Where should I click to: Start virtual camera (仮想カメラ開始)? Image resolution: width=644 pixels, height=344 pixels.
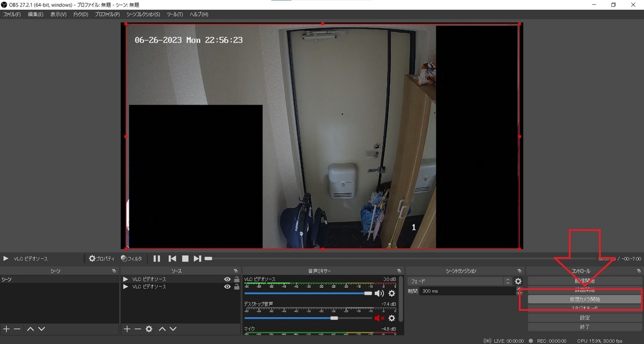click(x=585, y=299)
